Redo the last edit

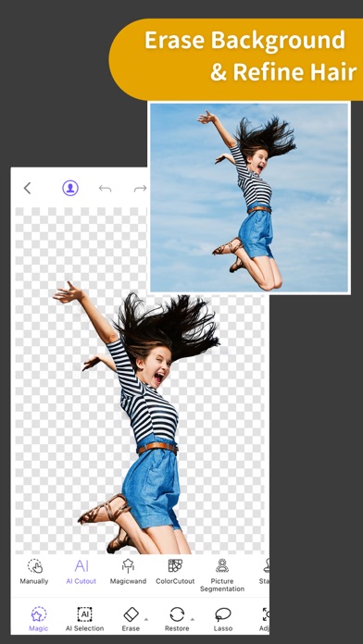tap(140, 189)
